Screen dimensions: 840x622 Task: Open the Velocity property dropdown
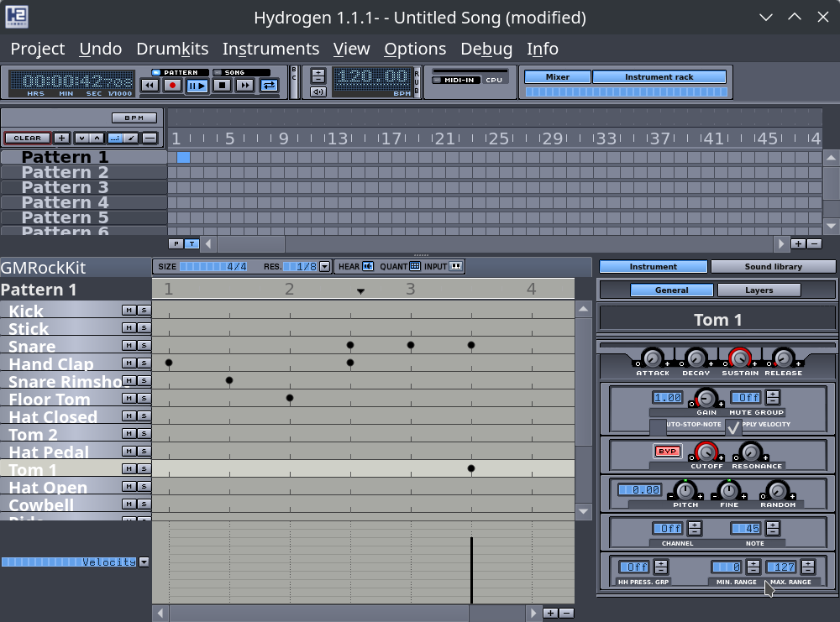(x=144, y=562)
